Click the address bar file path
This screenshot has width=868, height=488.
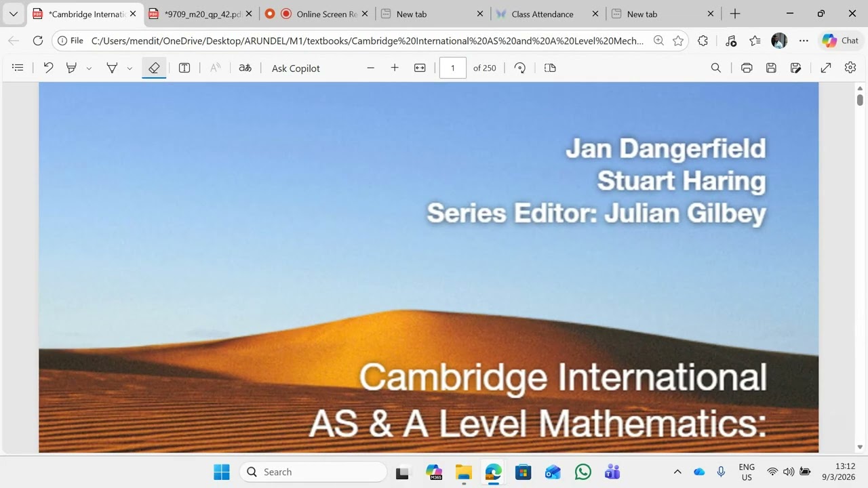tap(368, 41)
